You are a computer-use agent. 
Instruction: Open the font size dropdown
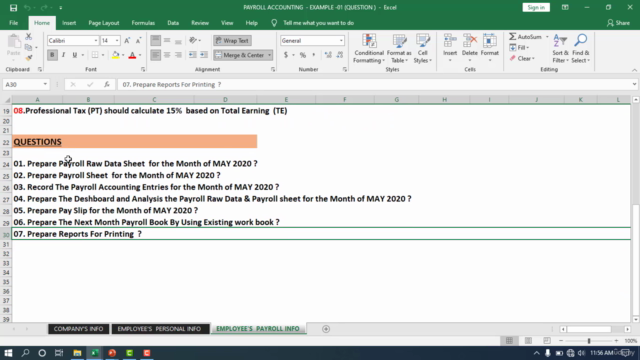117,40
